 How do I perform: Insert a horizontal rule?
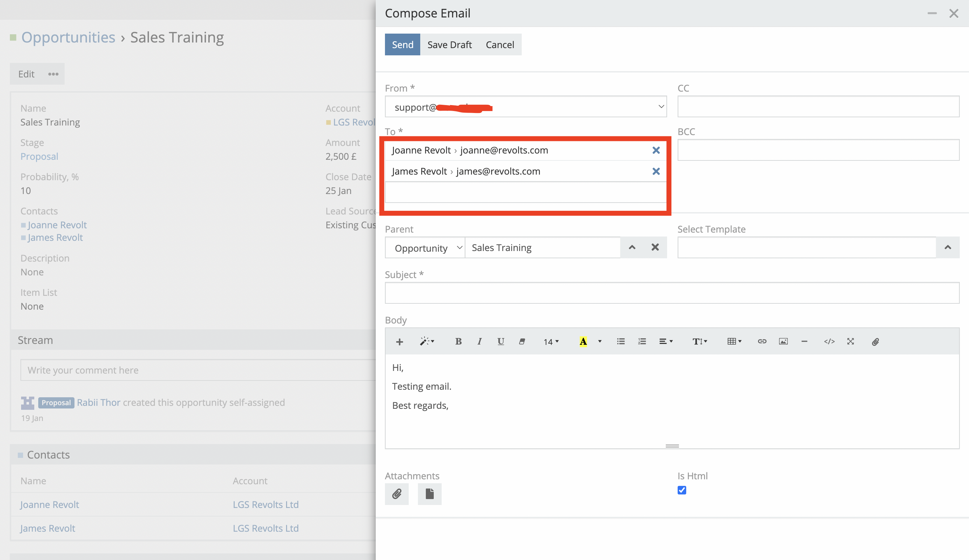(804, 341)
